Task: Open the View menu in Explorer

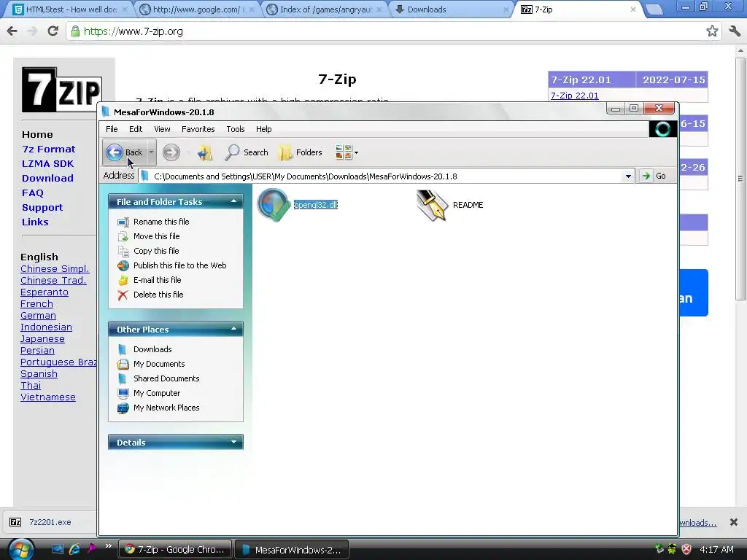Action: point(162,129)
